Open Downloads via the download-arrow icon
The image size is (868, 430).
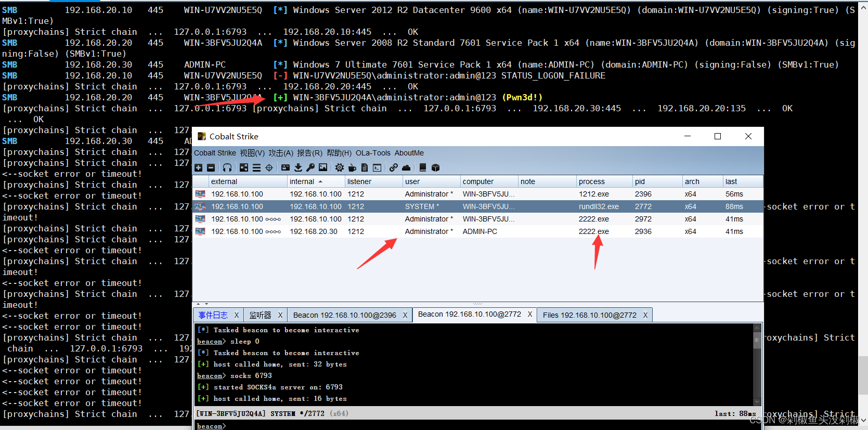pos(298,167)
